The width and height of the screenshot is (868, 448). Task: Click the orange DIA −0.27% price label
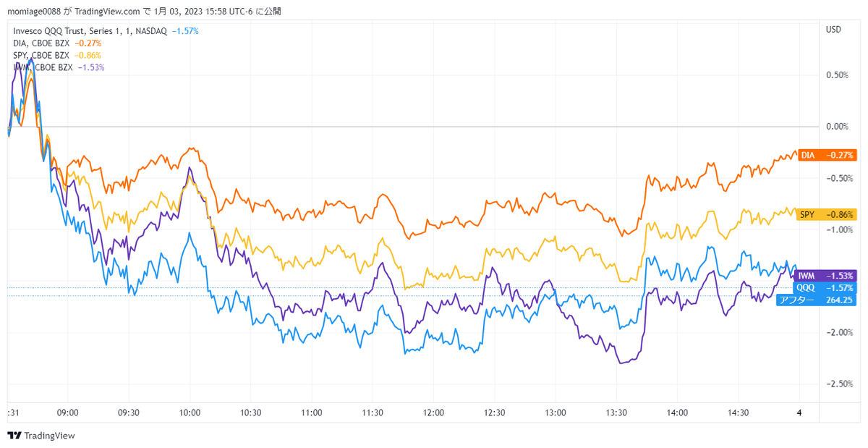(827, 155)
